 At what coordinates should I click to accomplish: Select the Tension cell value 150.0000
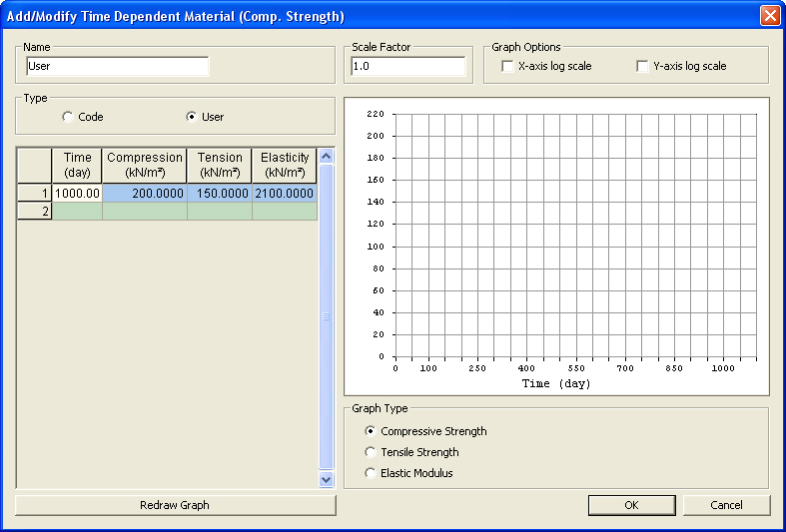[220, 194]
